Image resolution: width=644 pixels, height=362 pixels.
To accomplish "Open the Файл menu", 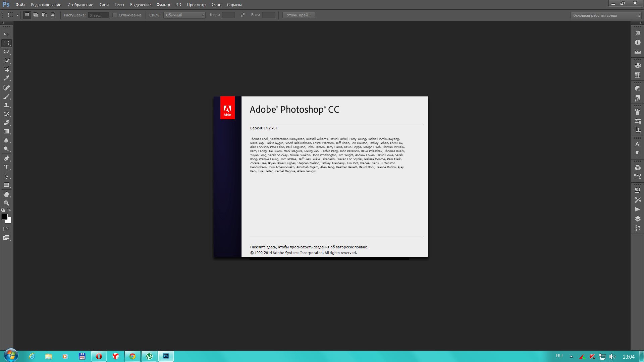I will [20, 5].
